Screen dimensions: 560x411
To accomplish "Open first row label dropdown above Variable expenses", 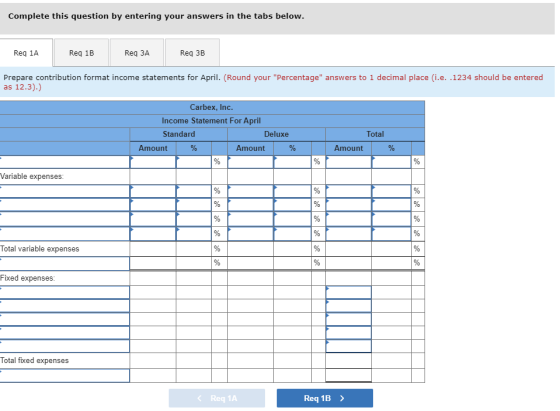I will [65, 162].
